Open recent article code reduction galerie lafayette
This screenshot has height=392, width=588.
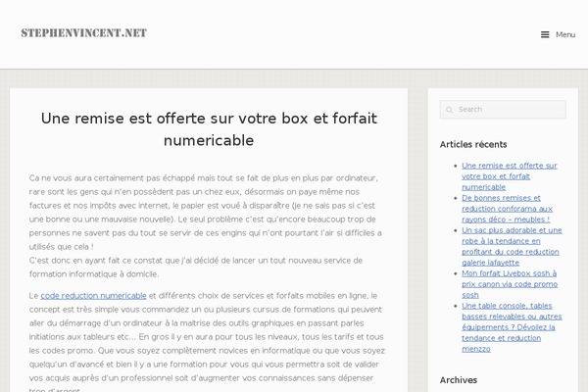(512, 246)
